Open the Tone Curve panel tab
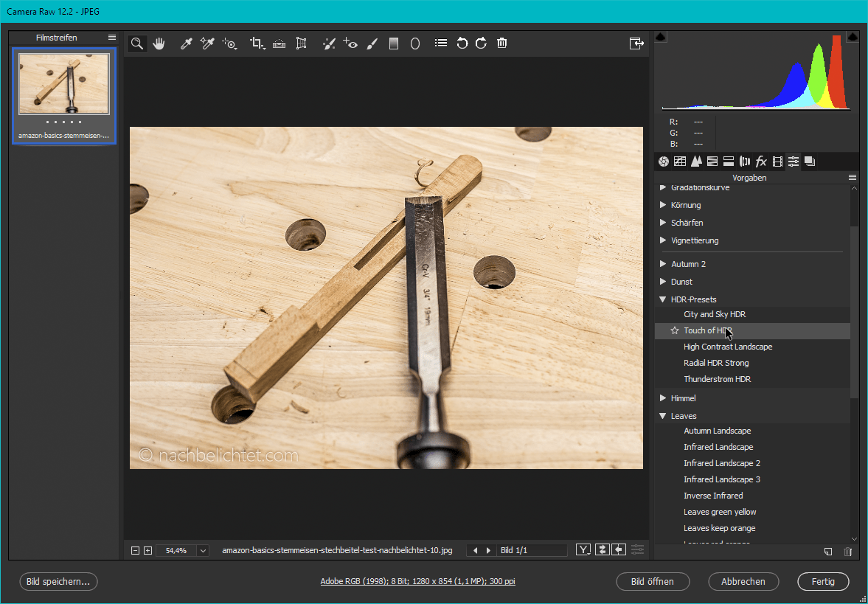The width and height of the screenshot is (868, 604). [x=679, y=162]
